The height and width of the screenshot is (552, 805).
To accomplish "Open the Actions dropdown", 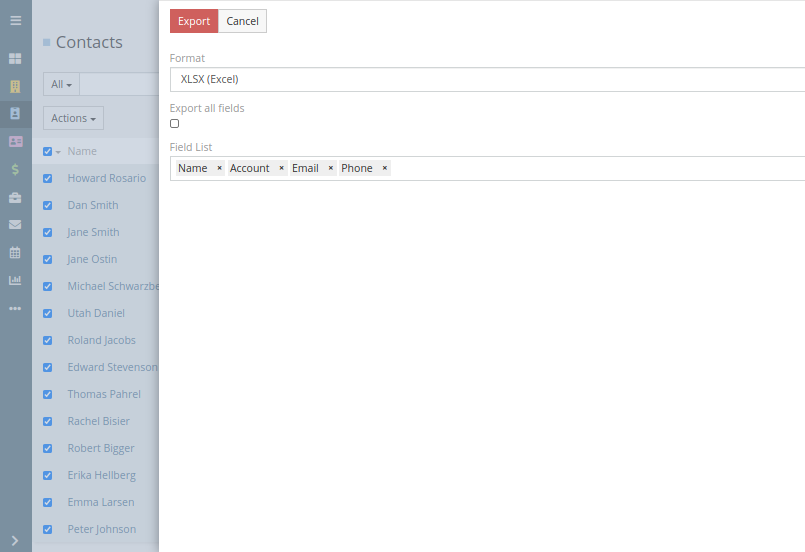I will click(x=73, y=118).
